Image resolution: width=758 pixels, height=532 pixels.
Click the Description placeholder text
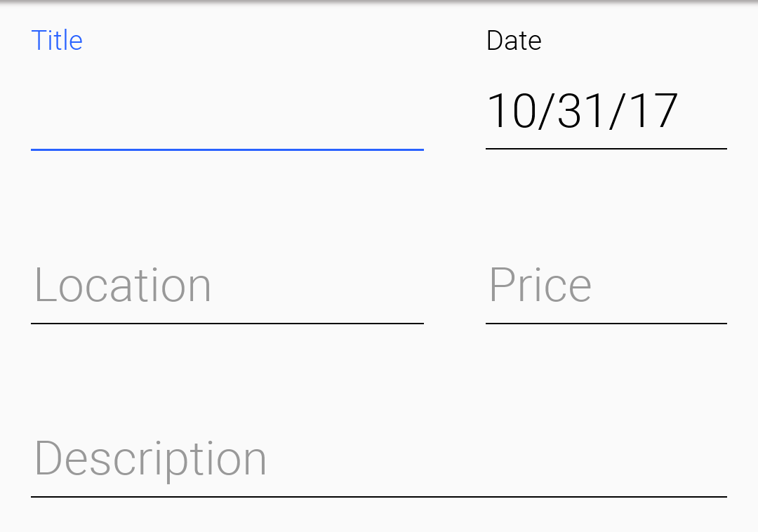point(151,458)
